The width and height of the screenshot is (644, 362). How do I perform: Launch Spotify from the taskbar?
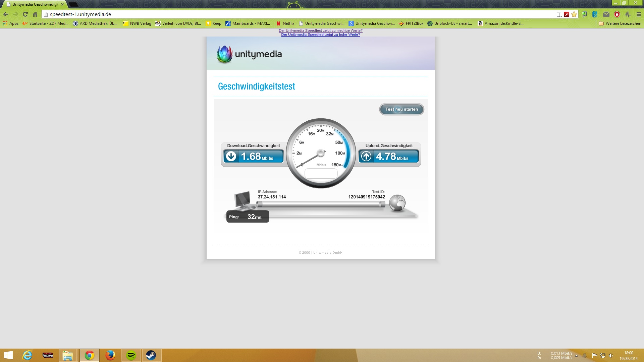point(131,355)
